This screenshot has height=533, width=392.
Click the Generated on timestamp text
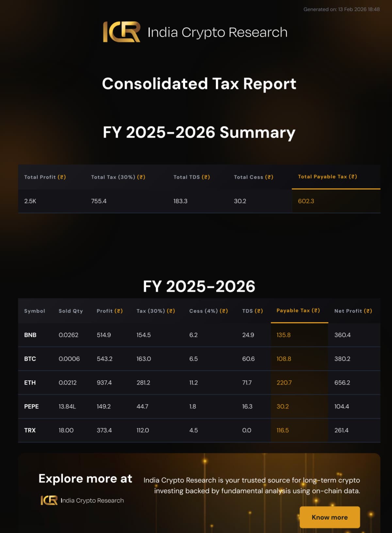coord(341,9)
